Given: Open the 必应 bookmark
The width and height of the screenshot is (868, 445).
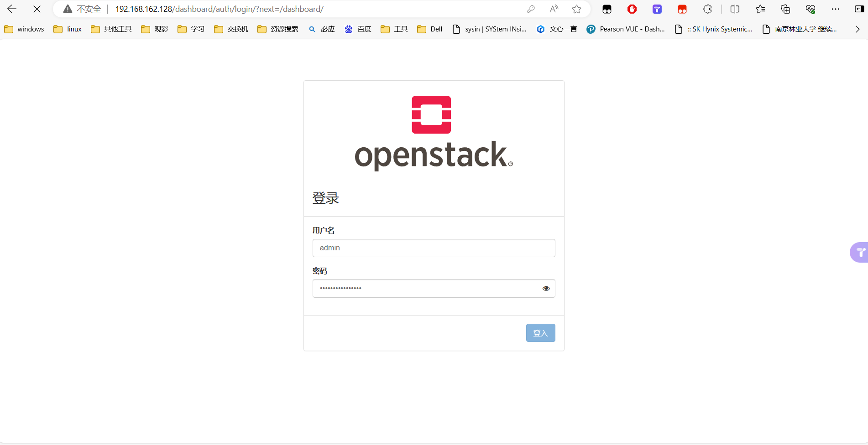Looking at the screenshot, I should [x=322, y=29].
